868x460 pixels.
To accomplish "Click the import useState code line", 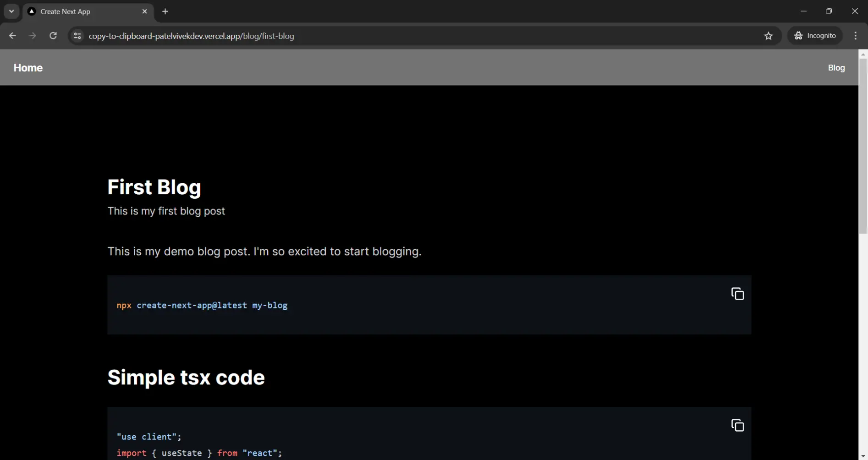I will pos(199,453).
